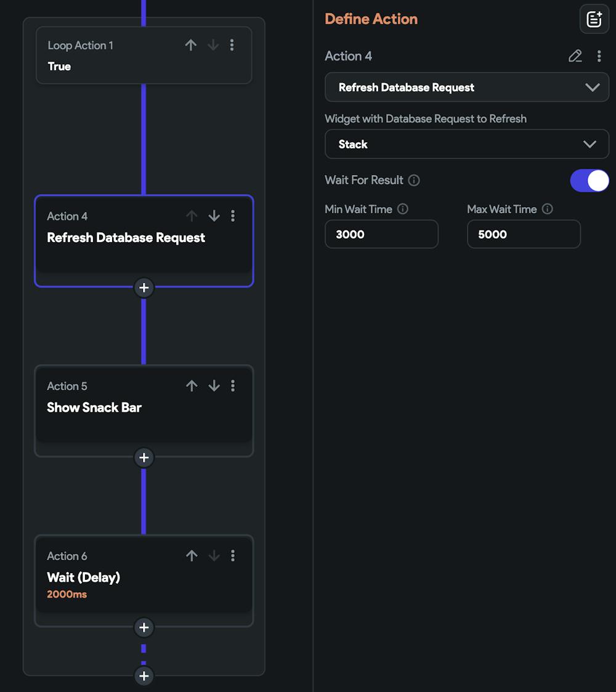Disable the Wait For Result toggle
Viewport: 616px width, 692px height.
pos(589,181)
